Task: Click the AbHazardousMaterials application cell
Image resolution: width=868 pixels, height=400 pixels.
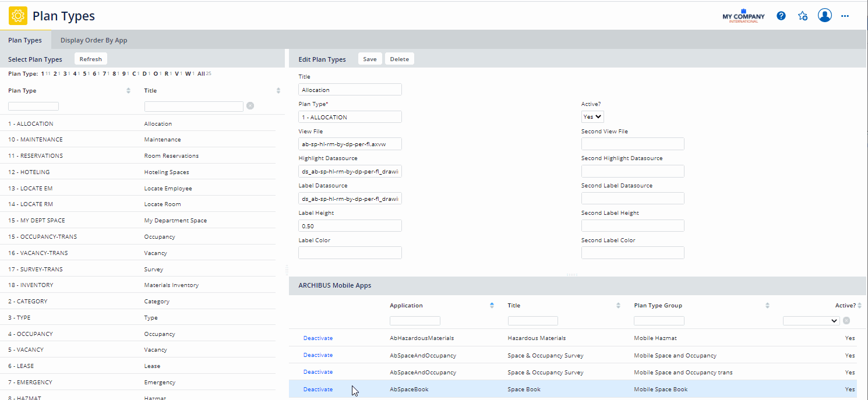Action: point(422,338)
